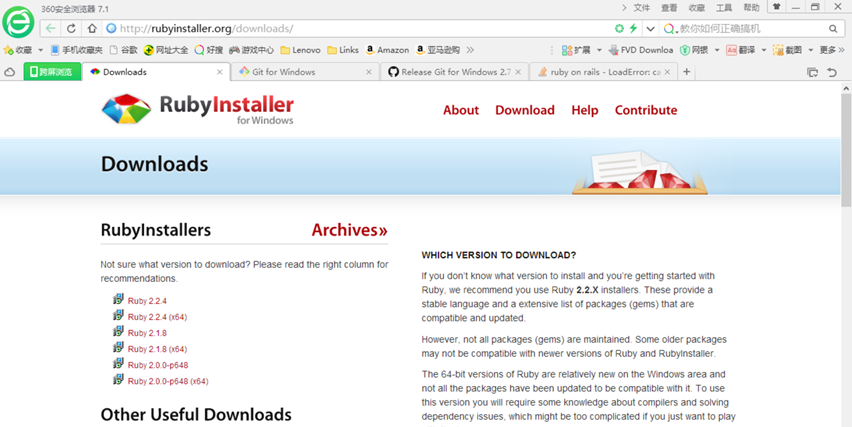Open the Download navigation link
852x427 pixels.
525,110
